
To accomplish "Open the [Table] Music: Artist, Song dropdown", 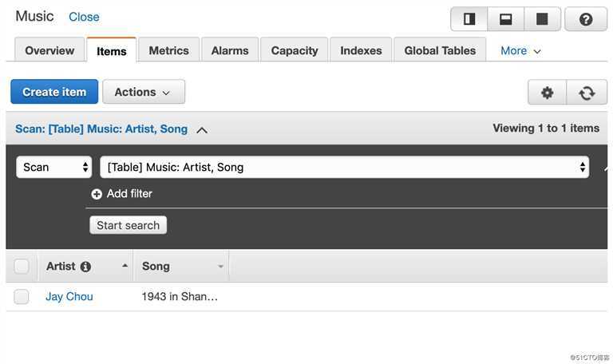I will point(345,168).
